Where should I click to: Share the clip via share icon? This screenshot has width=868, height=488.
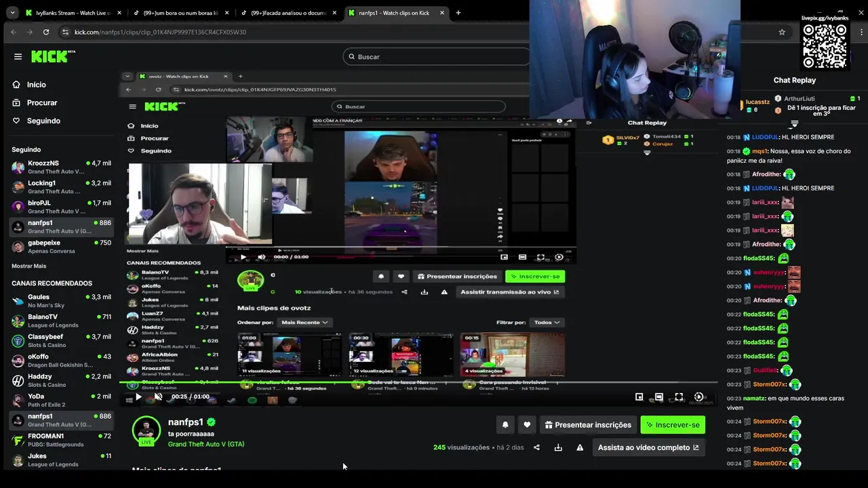point(536,447)
